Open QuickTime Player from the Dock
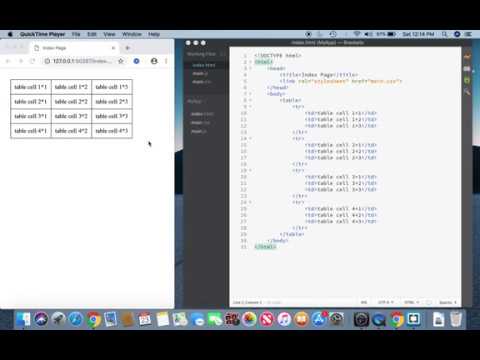This screenshot has height=360, width=480. [379, 320]
